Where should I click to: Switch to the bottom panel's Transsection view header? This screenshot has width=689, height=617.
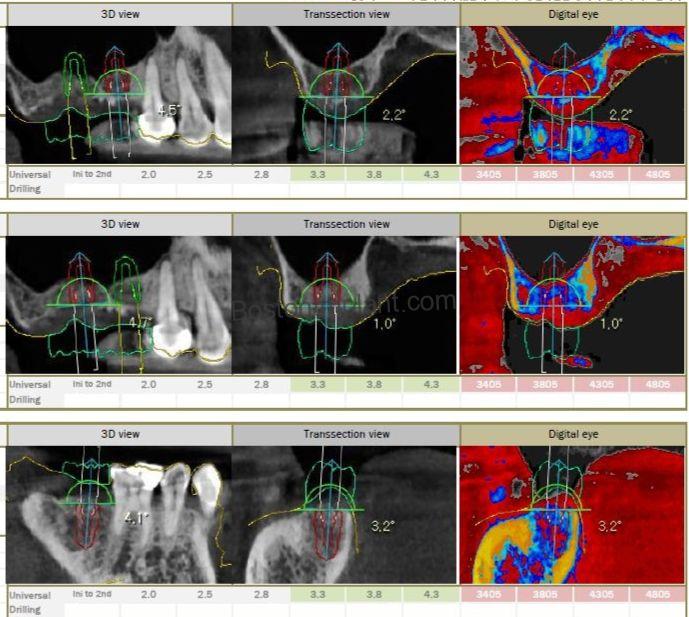pos(346,434)
